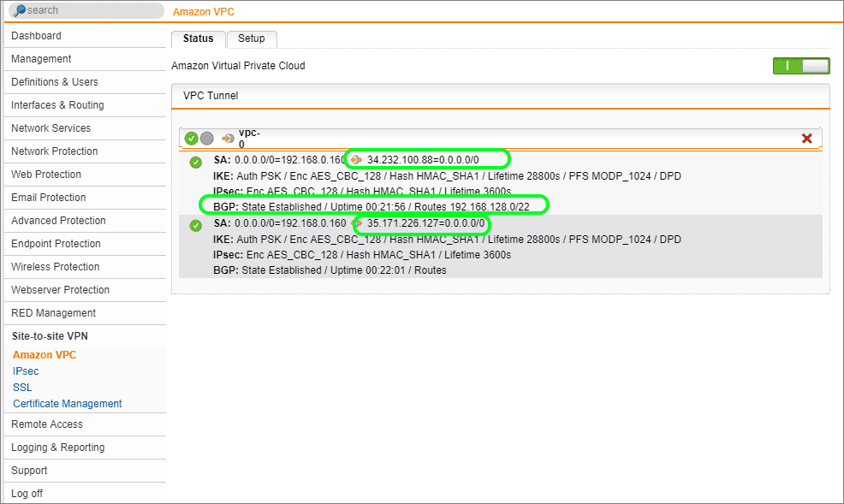Open Endpoint Protection menu

(85, 244)
